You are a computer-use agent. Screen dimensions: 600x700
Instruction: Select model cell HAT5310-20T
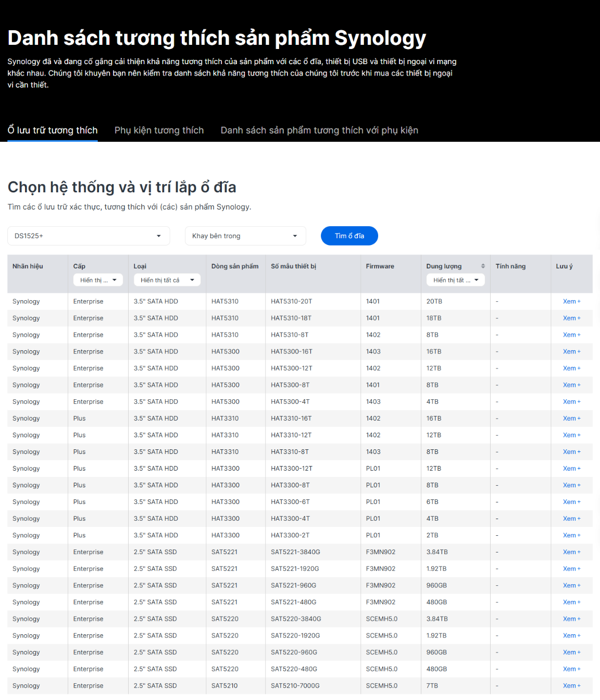292,301
